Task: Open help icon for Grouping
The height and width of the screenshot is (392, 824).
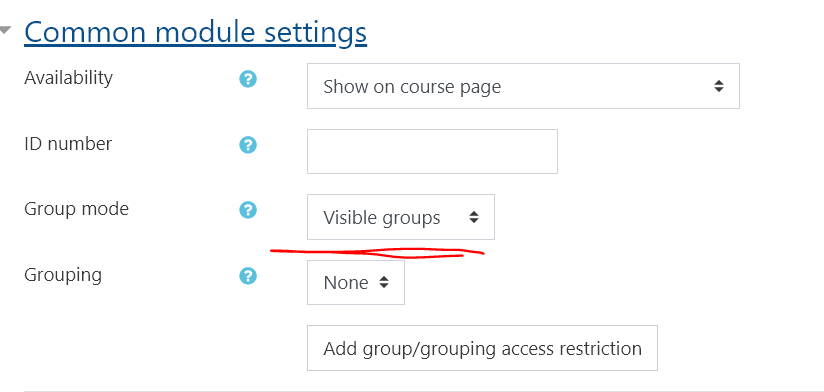Action: coord(248,276)
